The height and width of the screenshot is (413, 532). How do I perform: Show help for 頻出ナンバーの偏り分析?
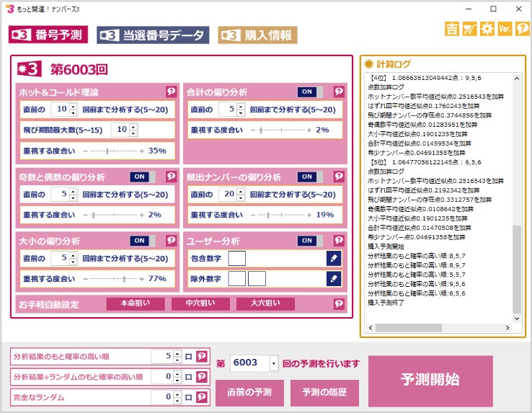tap(339, 176)
